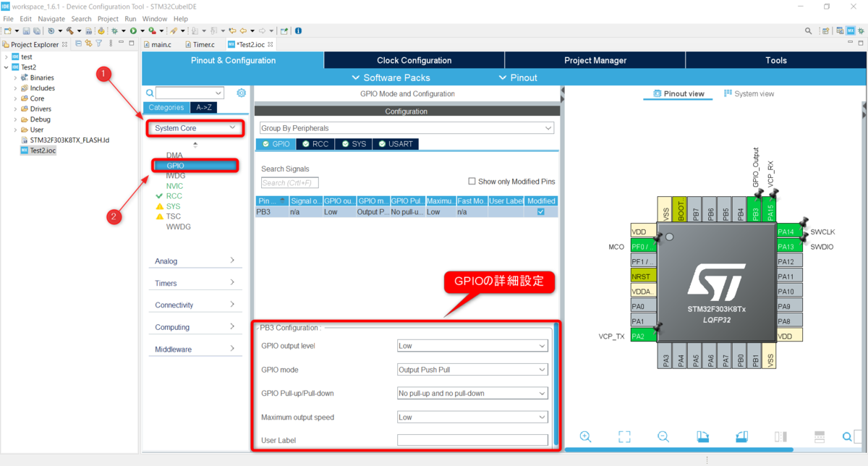Rotate the chip view clockwise
The image size is (868, 466).
pyautogui.click(x=702, y=436)
